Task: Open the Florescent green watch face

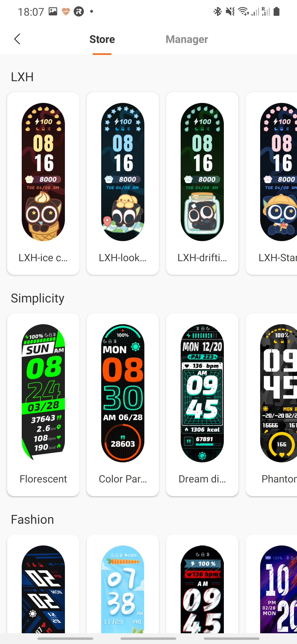Action: [43, 405]
